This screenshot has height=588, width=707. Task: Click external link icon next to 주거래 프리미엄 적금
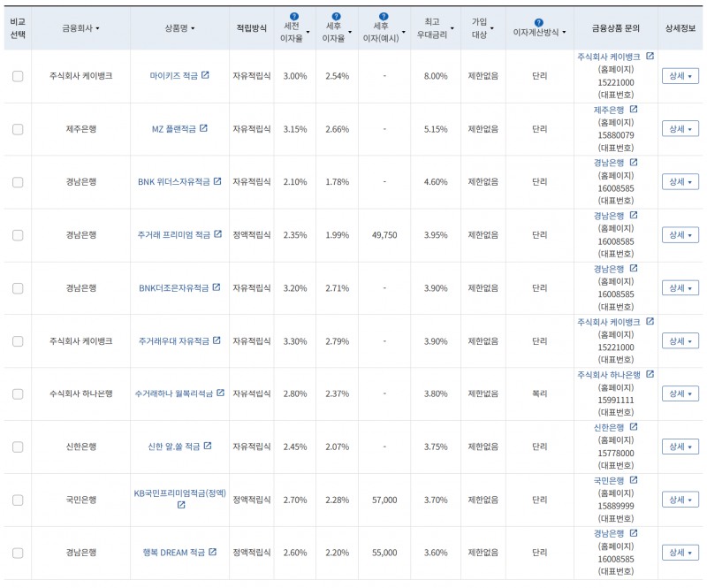click(217, 233)
